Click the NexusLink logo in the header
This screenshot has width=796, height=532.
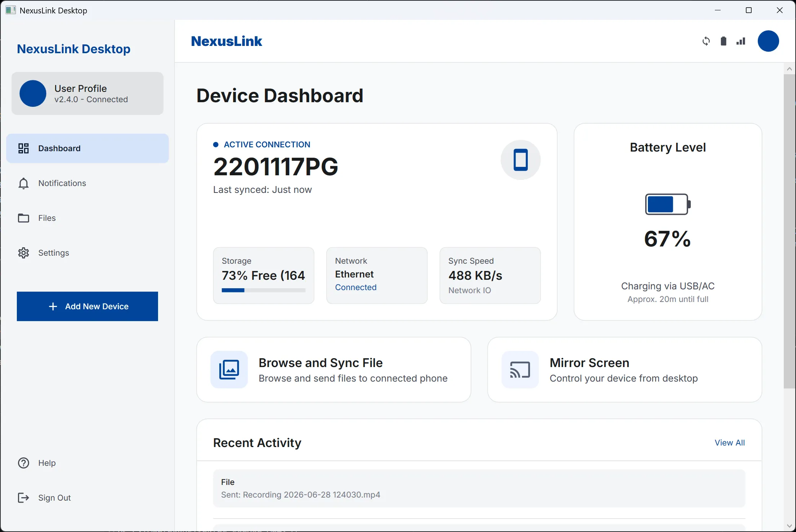click(x=227, y=41)
